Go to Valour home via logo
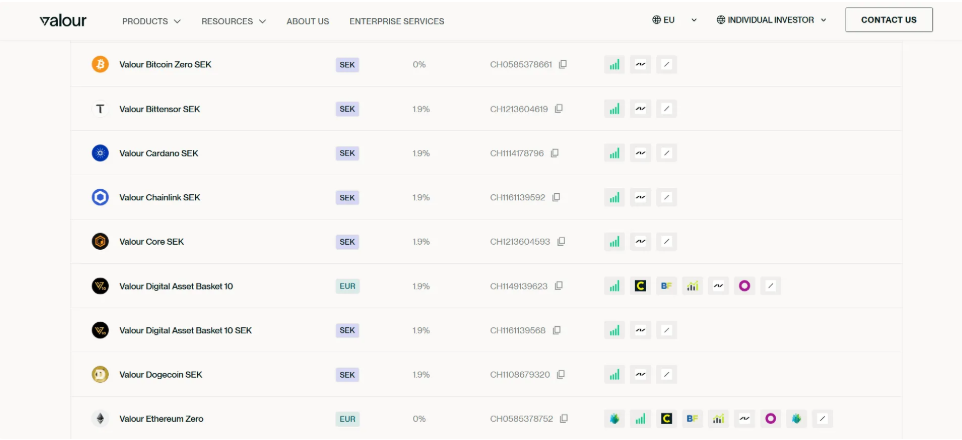Screen dimensions: 962x440 (63, 21)
